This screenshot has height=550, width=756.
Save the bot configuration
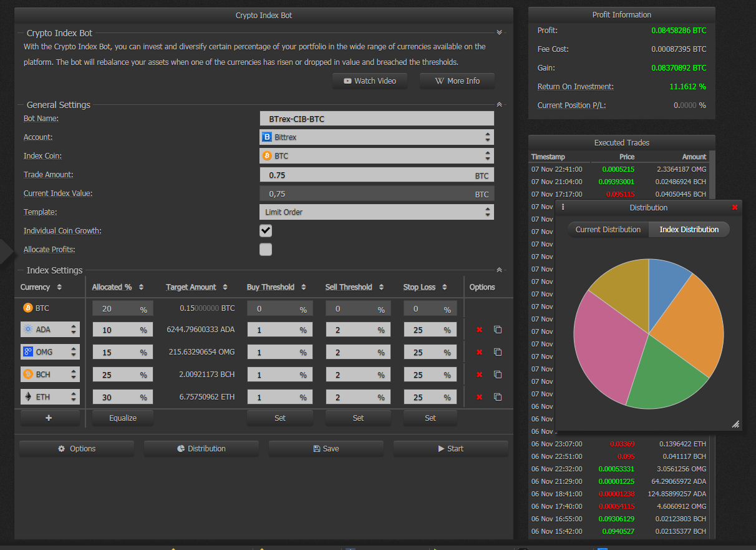(x=326, y=449)
